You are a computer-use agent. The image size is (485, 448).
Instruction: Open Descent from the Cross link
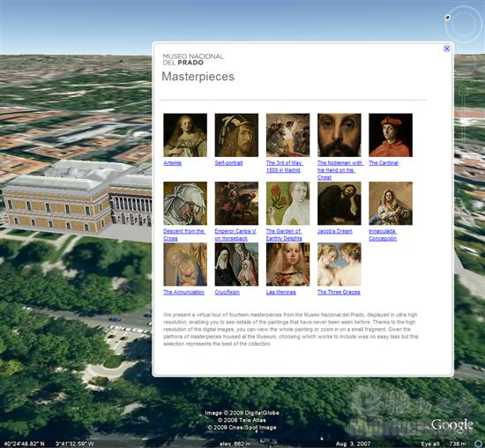(x=184, y=235)
